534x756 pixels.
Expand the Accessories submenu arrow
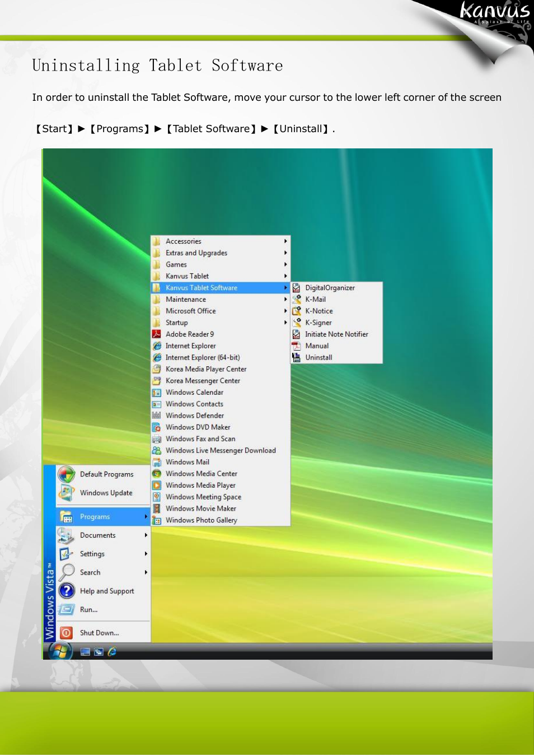pos(285,241)
